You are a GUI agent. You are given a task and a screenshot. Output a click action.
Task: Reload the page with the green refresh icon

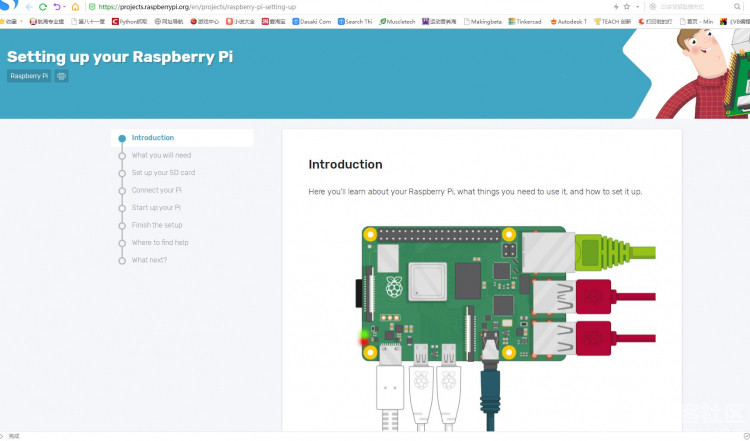(43, 7)
